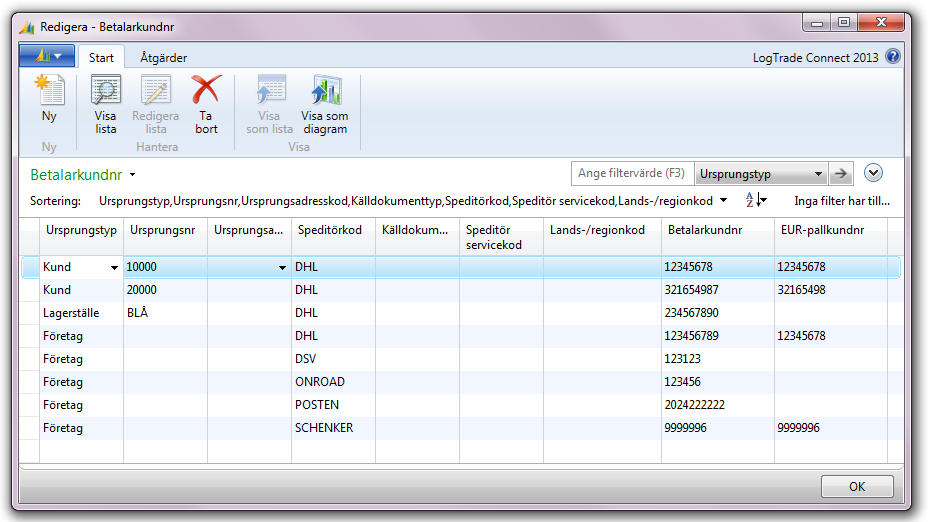This screenshot has height=522, width=930.
Task: Open the Dynamics application menu button
Action: pyautogui.click(x=47, y=56)
